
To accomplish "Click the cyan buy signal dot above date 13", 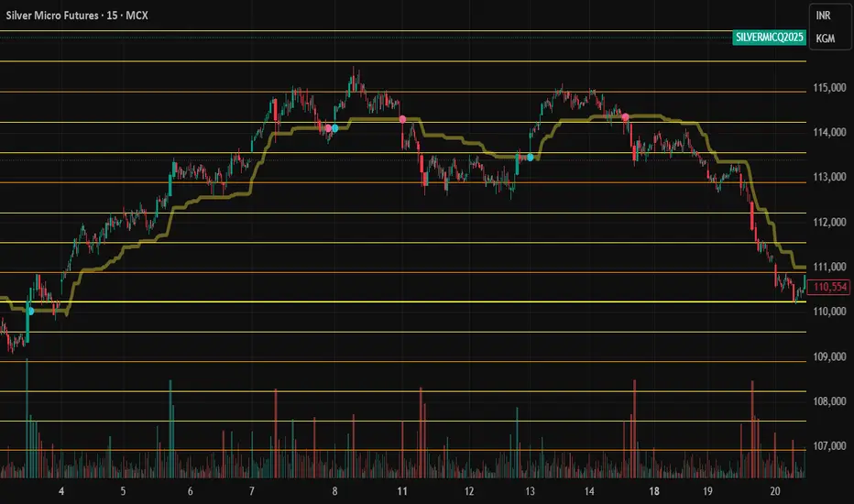I will point(530,158).
